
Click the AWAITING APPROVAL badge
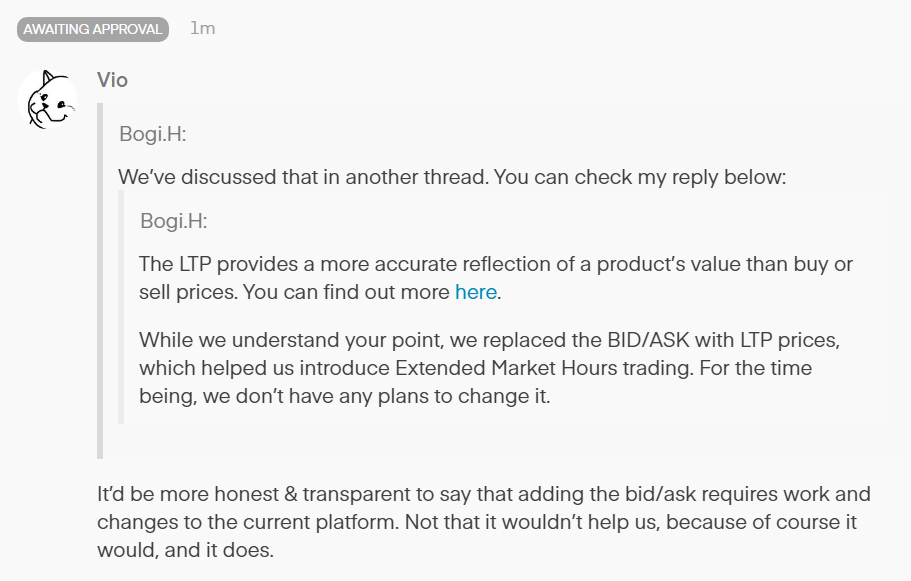point(92,29)
